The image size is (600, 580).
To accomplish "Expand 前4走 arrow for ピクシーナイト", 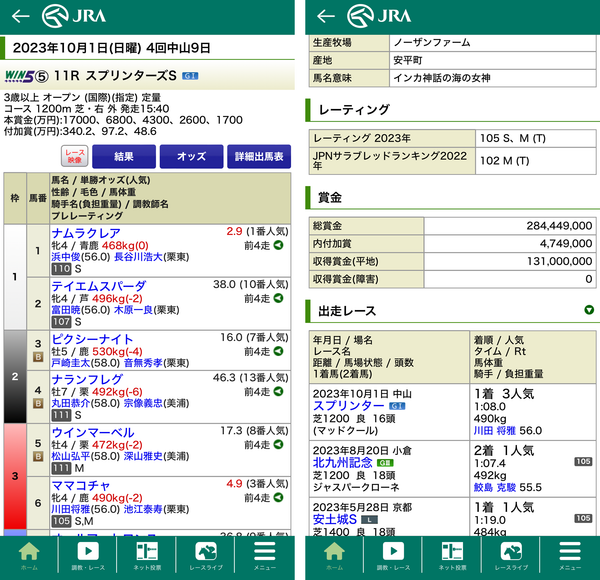I will coord(279,351).
